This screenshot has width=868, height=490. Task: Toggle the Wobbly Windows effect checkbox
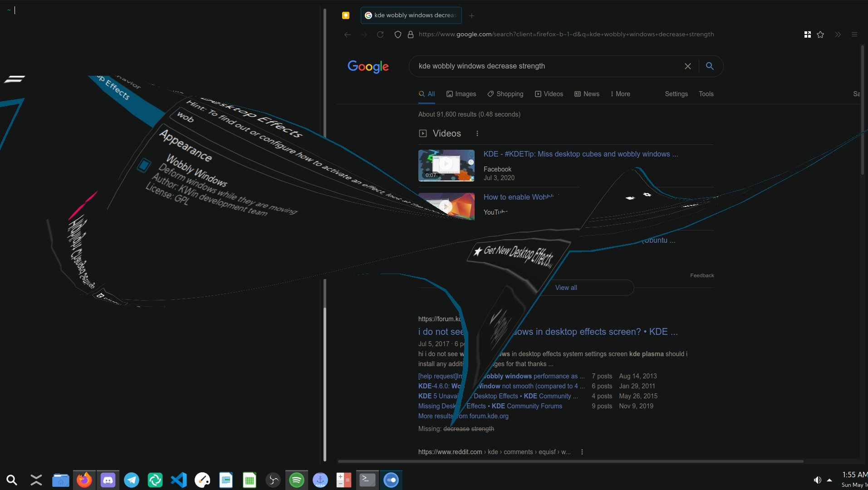click(144, 165)
